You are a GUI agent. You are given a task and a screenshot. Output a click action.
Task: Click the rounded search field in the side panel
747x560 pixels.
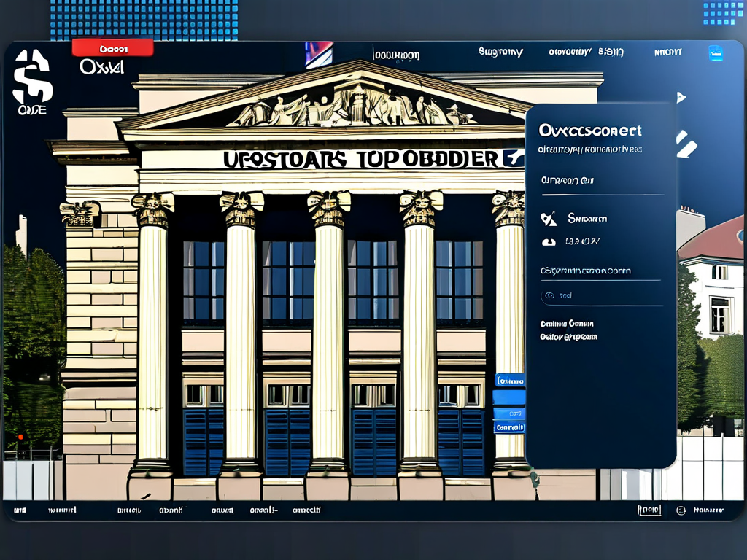[x=602, y=296]
